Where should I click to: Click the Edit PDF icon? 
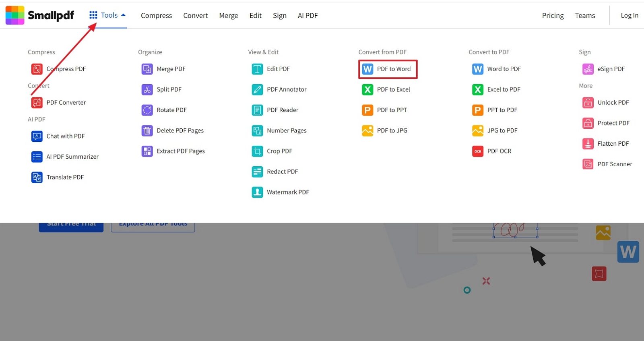pyautogui.click(x=258, y=69)
